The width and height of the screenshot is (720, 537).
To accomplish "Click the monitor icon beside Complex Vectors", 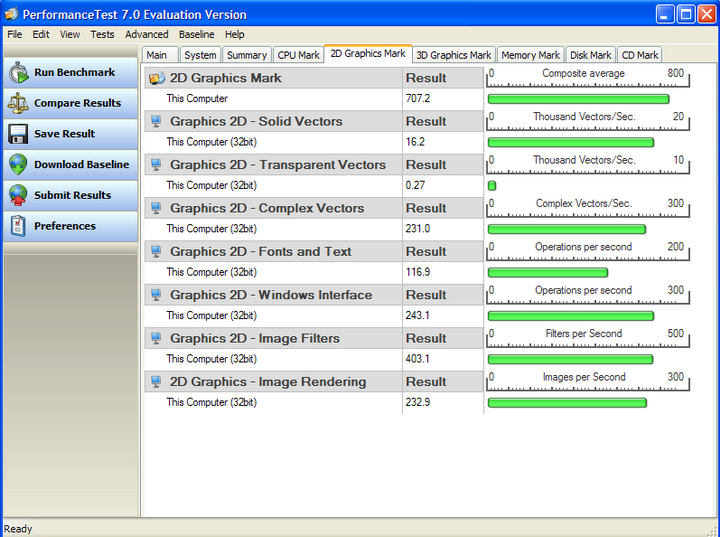I will 156,208.
